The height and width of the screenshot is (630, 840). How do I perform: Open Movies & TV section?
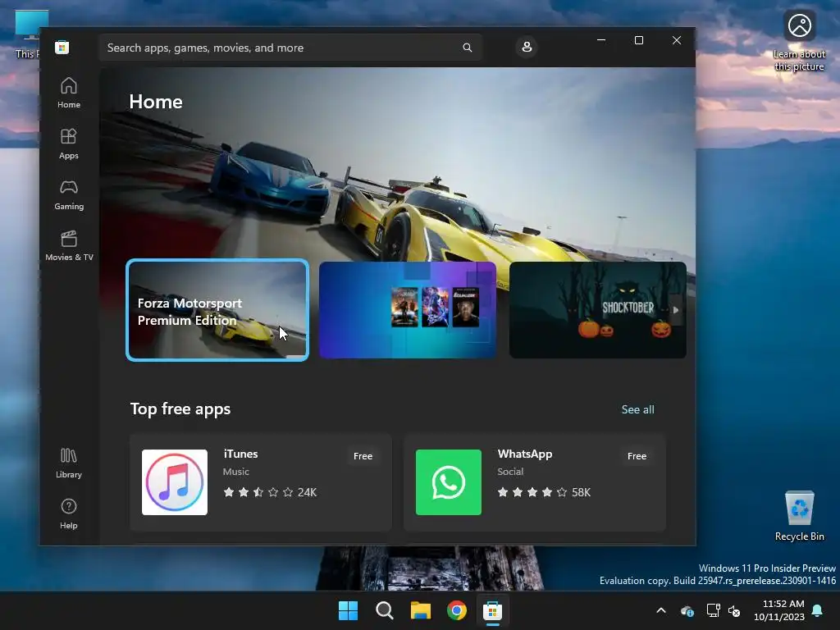coord(69,246)
